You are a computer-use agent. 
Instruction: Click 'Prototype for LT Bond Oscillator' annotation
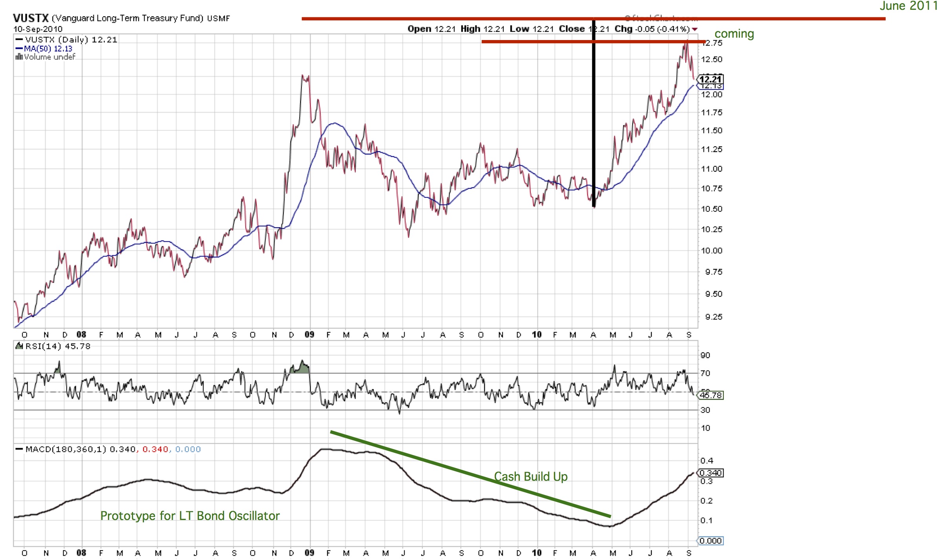click(190, 516)
